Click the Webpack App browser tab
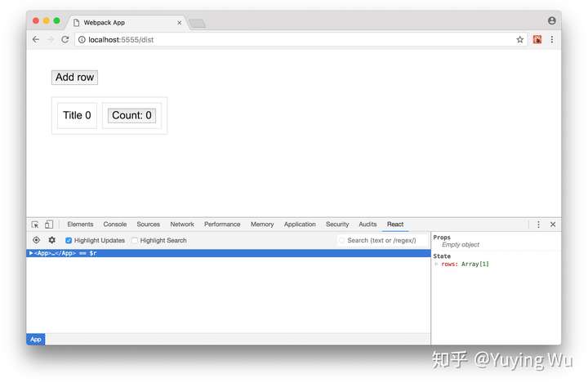 tap(125, 23)
